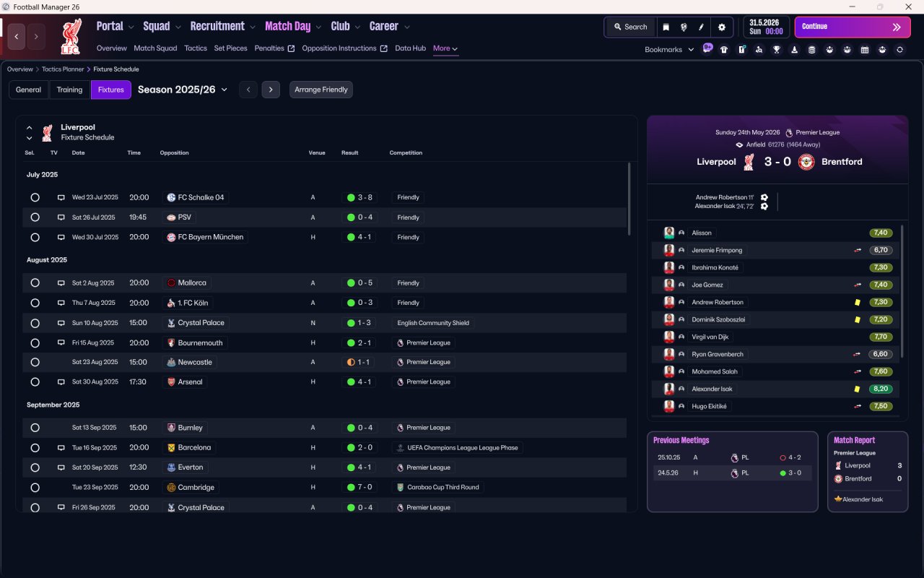The width and height of the screenshot is (924, 578).
Task: Click the Search button
Action: 630,27
